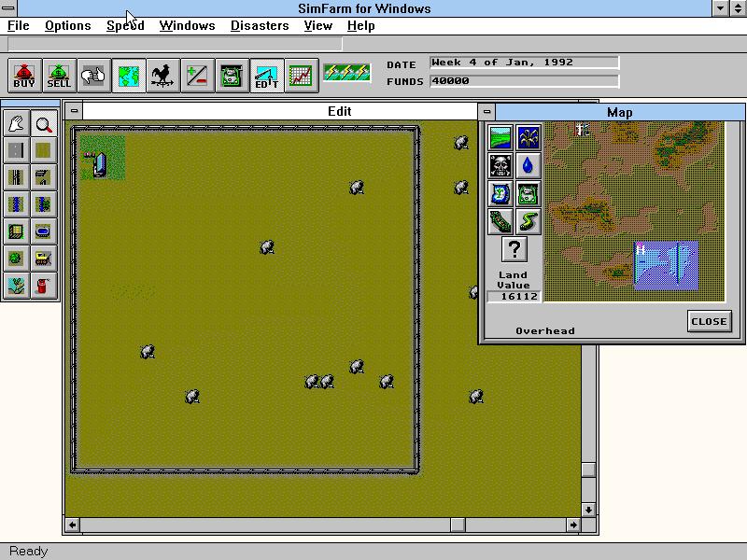Select the red fire extinguisher tool
The width and height of the screenshot is (747, 560).
coord(43,286)
